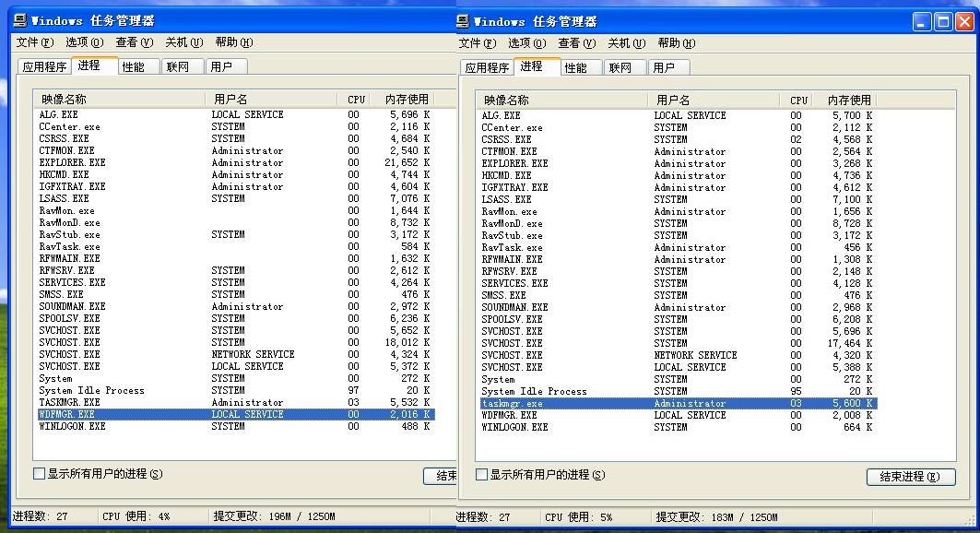Switch to 用户 tab in left window

226,67
